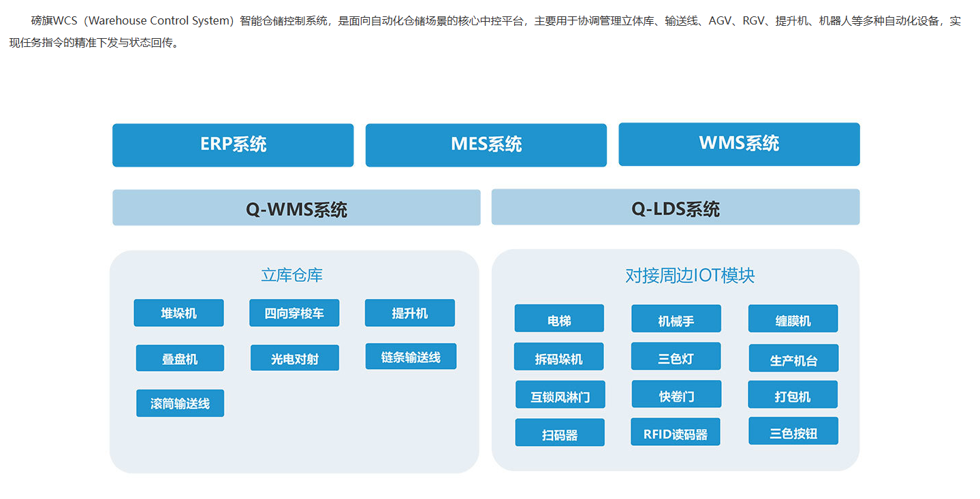Click the 堆垛机 tile
The image size is (980, 499).
178,313
